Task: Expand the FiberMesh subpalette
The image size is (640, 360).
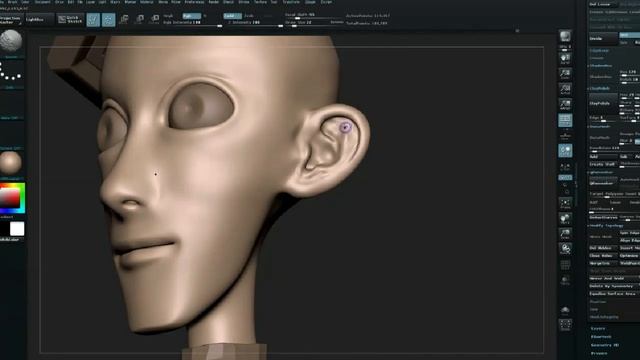Action: coord(601,337)
